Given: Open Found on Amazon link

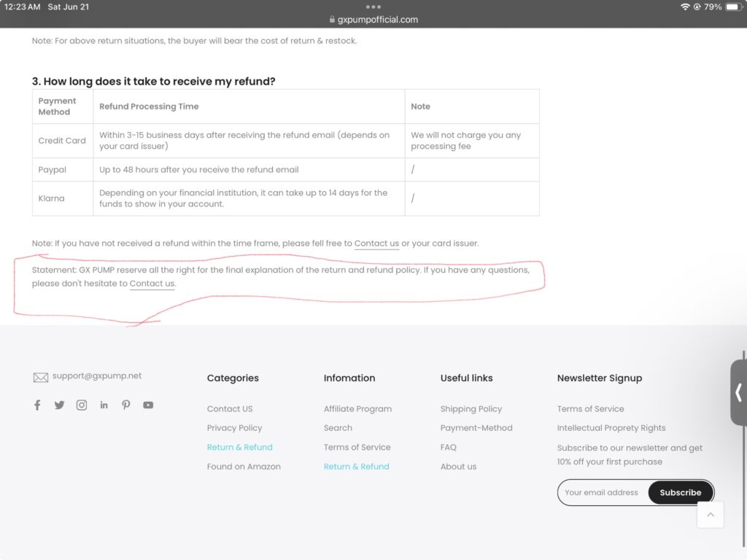Looking at the screenshot, I should tap(244, 467).
